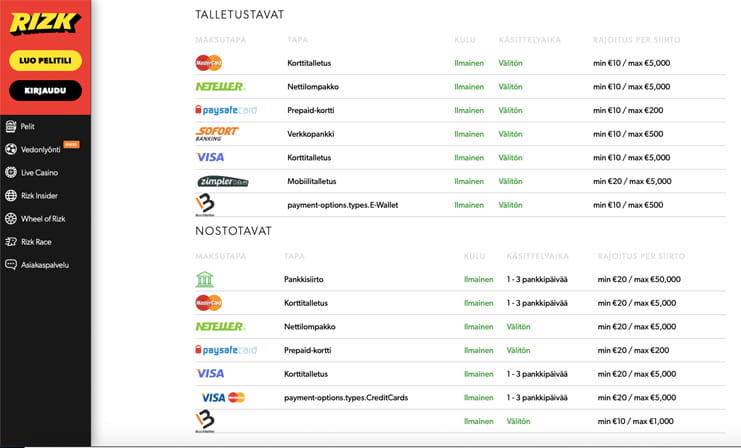The width and height of the screenshot is (741, 448).
Task: Click min €20 / max €50,000 limit
Action: click(x=639, y=279)
